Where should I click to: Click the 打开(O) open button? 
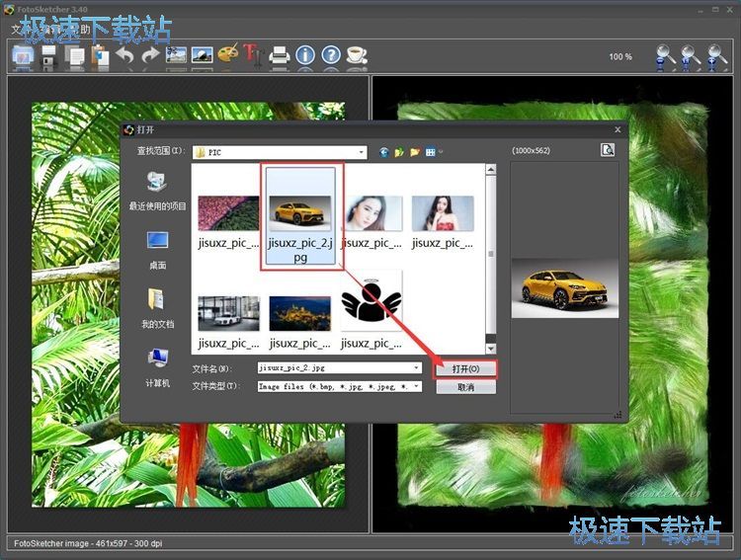pyautogui.click(x=465, y=368)
